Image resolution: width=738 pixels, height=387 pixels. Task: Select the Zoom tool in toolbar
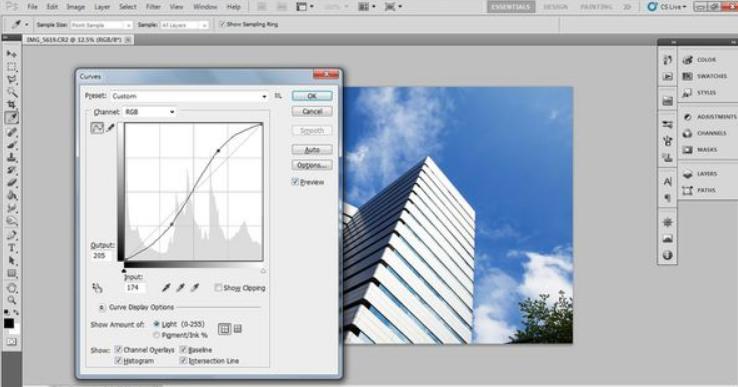coord(12,300)
